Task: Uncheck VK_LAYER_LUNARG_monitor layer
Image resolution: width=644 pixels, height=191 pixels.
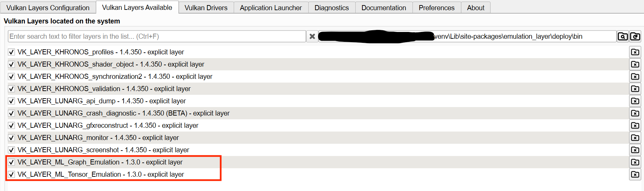Action: click(x=12, y=138)
